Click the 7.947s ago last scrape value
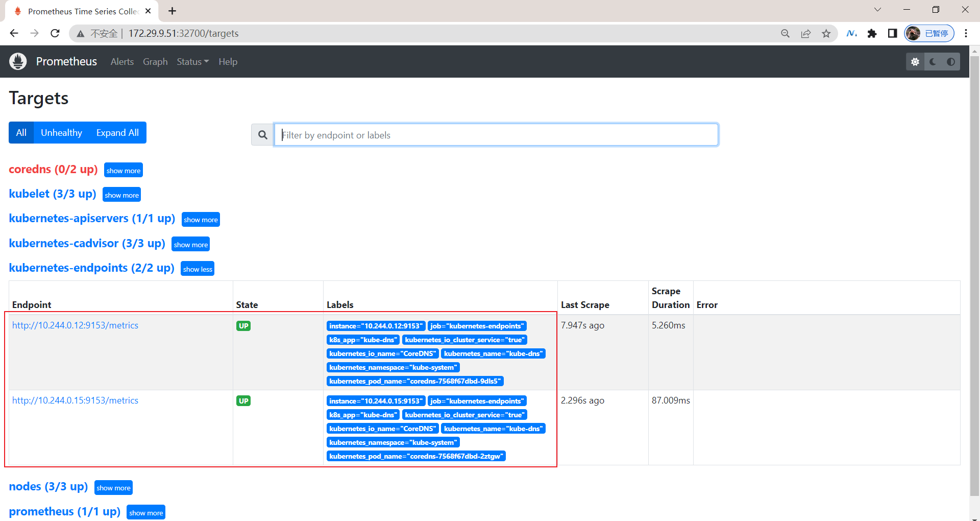The width and height of the screenshot is (980, 521). 582,325
